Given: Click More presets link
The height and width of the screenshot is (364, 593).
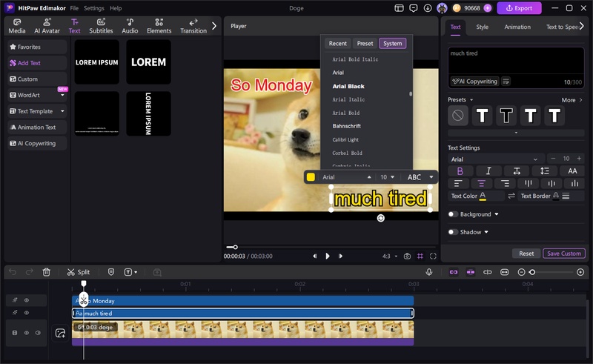Looking at the screenshot, I should [x=572, y=100].
